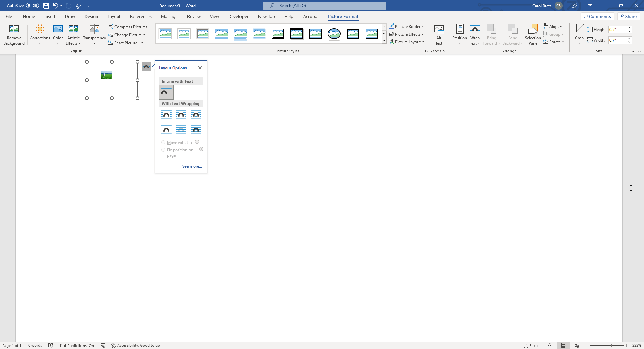This screenshot has height=349, width=644.
Task: Click the Share button
Action: pyautogui.click(x=628, y=16)
